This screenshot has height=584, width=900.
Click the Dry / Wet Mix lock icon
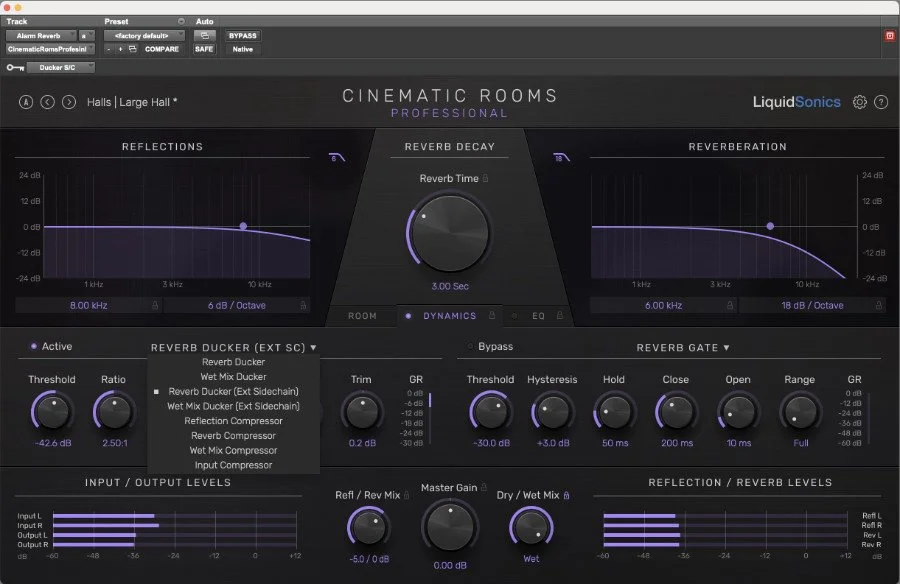point(567,495)
